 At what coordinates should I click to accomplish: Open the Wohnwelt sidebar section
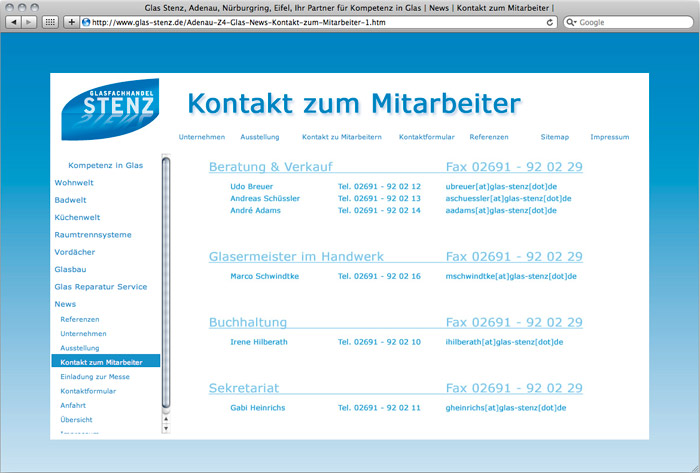(74, 183)
